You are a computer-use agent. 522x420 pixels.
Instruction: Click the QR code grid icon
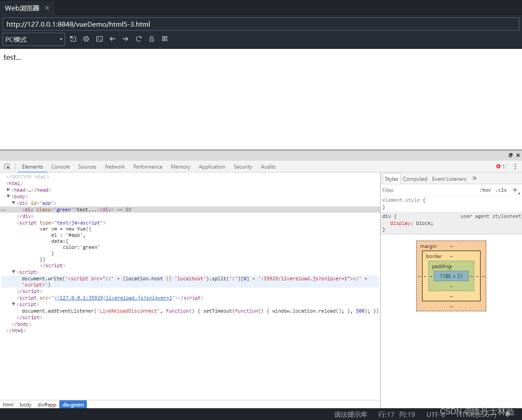click(165, 39)
